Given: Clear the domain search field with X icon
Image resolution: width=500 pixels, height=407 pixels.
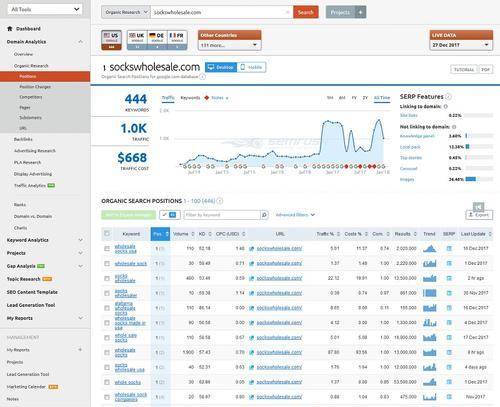Looking at the screenshot, I should click(288, 12).
